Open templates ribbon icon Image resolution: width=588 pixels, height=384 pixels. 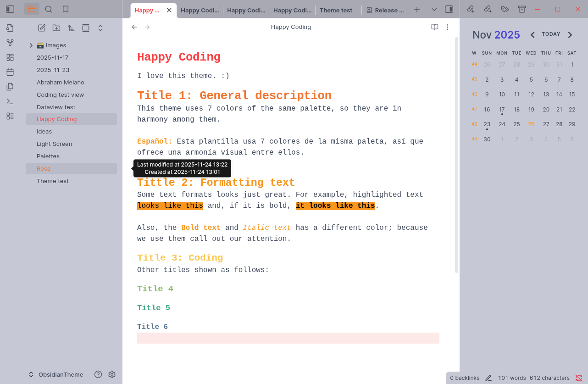[10, 87]
